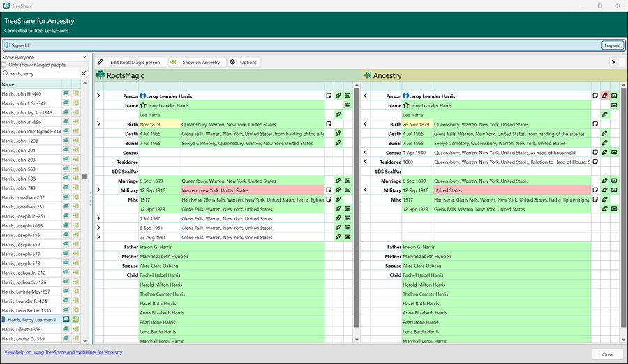This screenshot has height=364, width=628.
Task: Click media icon on Ancestry Military row
Action: click(x=614, y=190)
